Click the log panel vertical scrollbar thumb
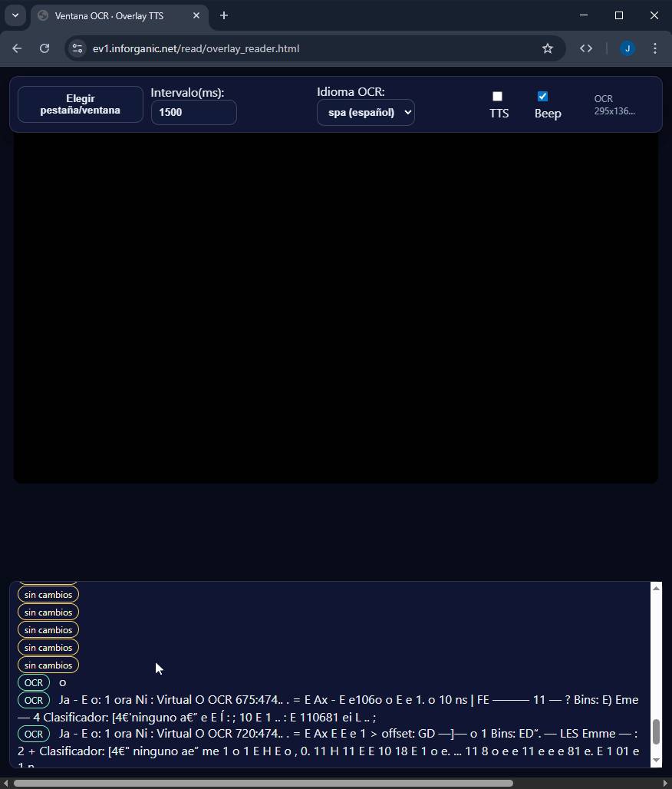This screenshot has height=789, width=672. click(x=656, y=731)
